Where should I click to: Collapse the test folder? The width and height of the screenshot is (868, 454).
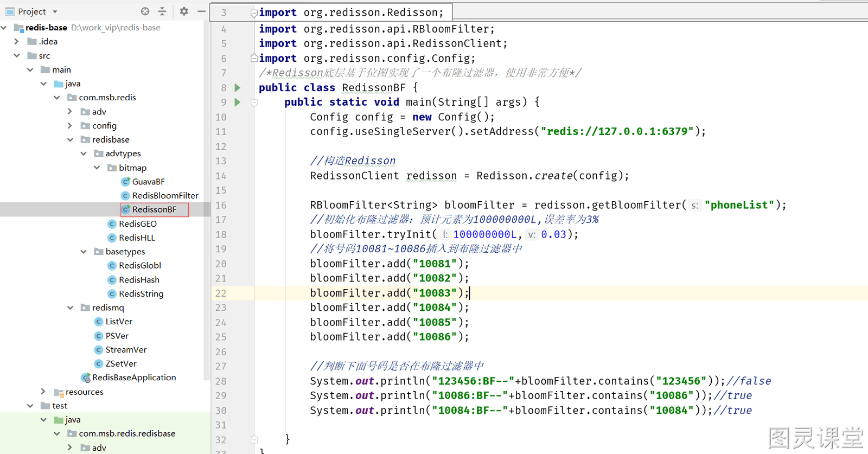tap(30, 406)
